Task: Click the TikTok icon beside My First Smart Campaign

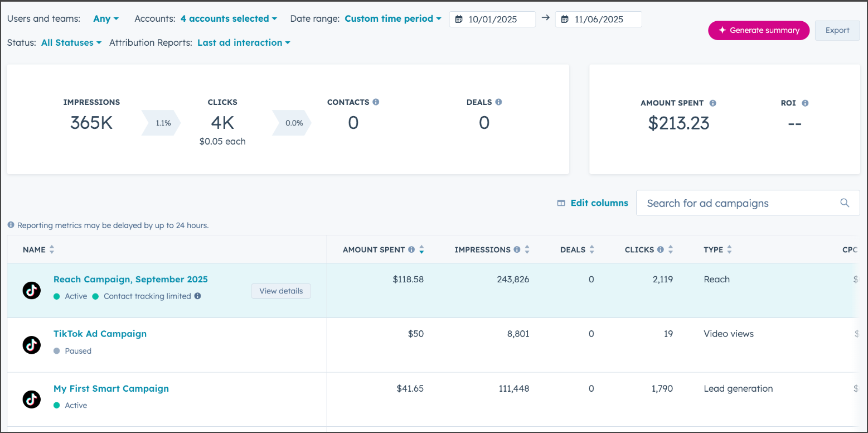Action: (x=31, y=399)
